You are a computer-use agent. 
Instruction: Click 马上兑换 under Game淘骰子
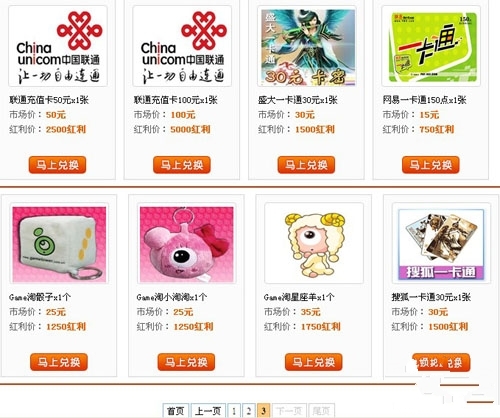point(59,362)
